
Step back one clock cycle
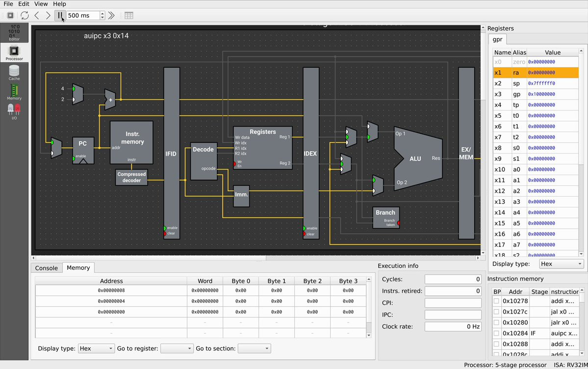(x=37, y=16)
